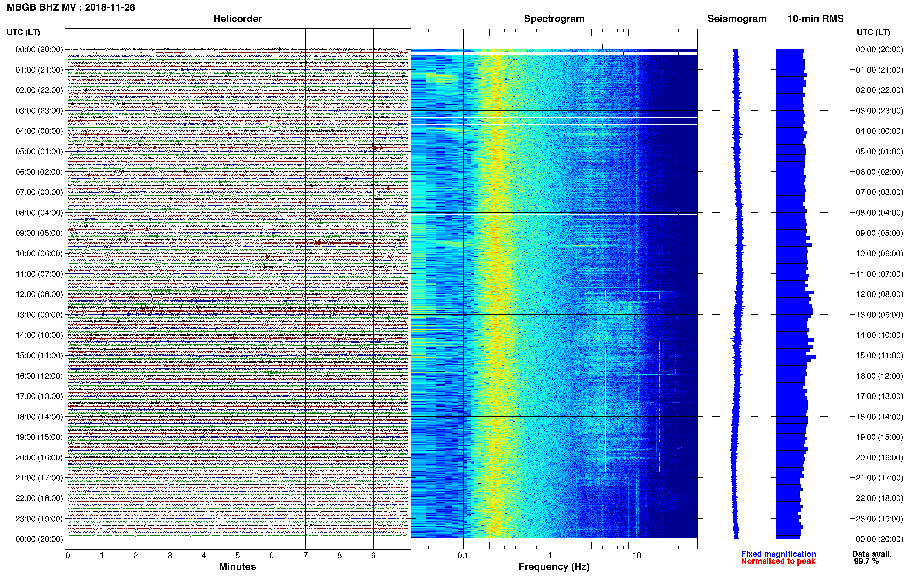This screenshot has height=578, width=924.
Task: Select the 13:00 (09:00) label beside the helicorder
Action: (39, 315)
